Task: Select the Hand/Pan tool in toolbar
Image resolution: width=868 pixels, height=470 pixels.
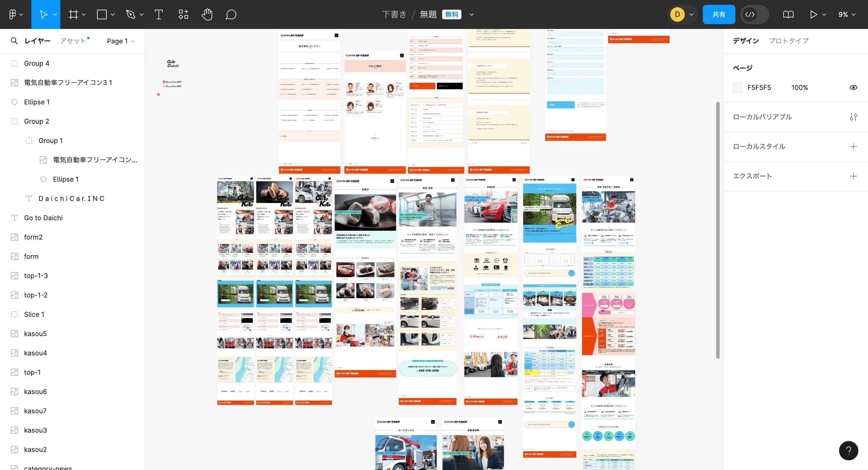Action: tap(206, 14)
